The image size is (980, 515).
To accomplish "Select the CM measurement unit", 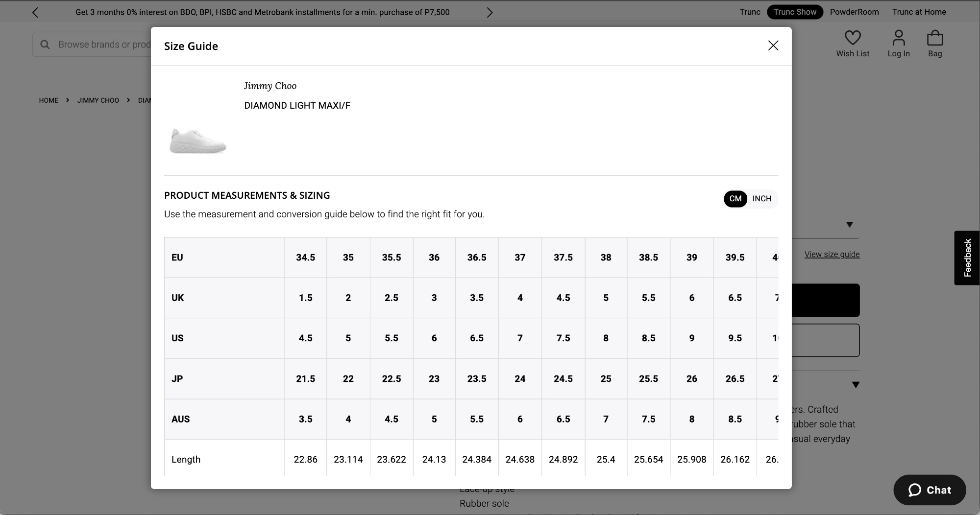I will [x=735, y=199].
